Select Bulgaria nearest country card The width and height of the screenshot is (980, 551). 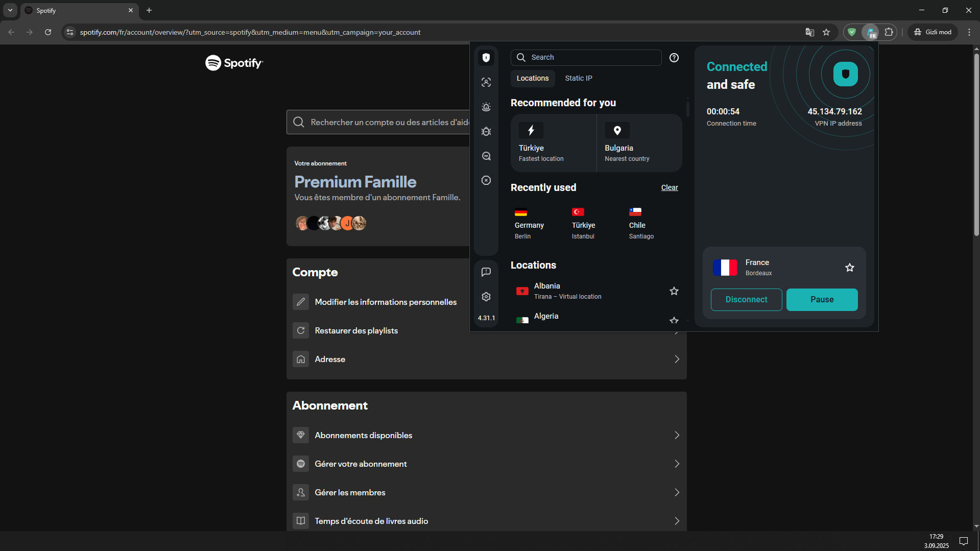[x=639, y=143]
